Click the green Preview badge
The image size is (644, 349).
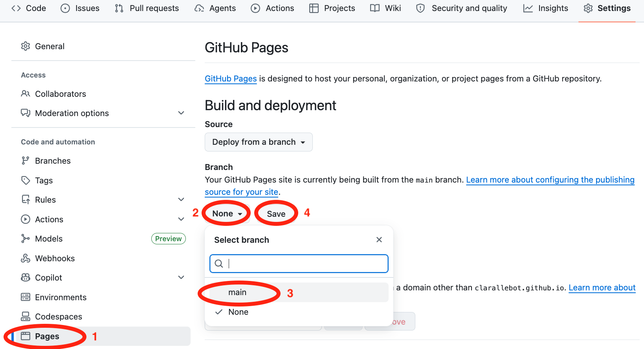point(168,239)
